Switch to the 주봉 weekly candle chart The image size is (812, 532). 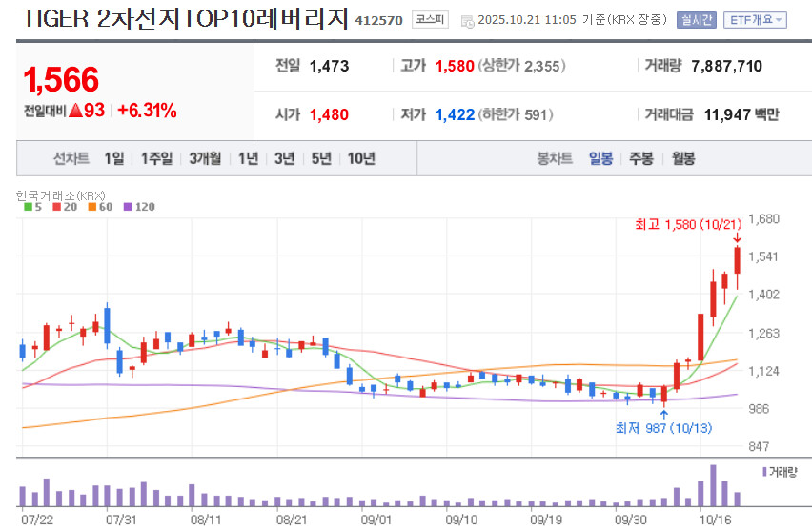tap(641, 158)
